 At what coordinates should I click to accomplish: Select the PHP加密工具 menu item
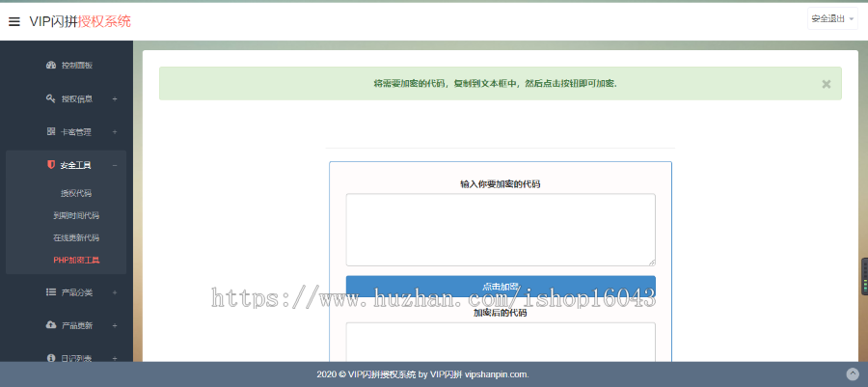[x=76, y=260]
